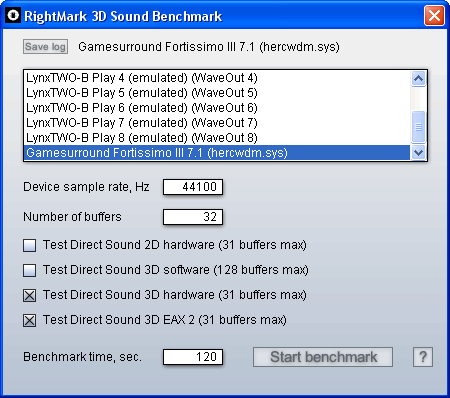Image resolution: width=450 pixels, height=398 pixels.
Task: Select LynxTWO-B Play 4 (WaveOut 4) device
Action: pos(217,78)
